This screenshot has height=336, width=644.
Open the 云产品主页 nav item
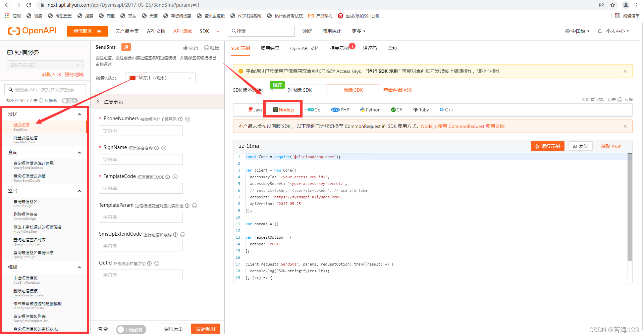coord(127,31)
